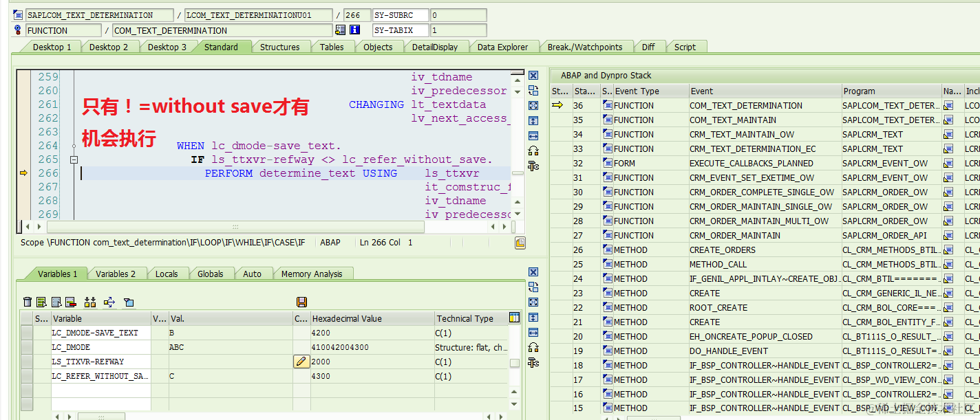This screenshot has height=420, width=980.
Task: Click navigate icon for stack level 36
Action: pyautogui.click(x=948, y=106)
